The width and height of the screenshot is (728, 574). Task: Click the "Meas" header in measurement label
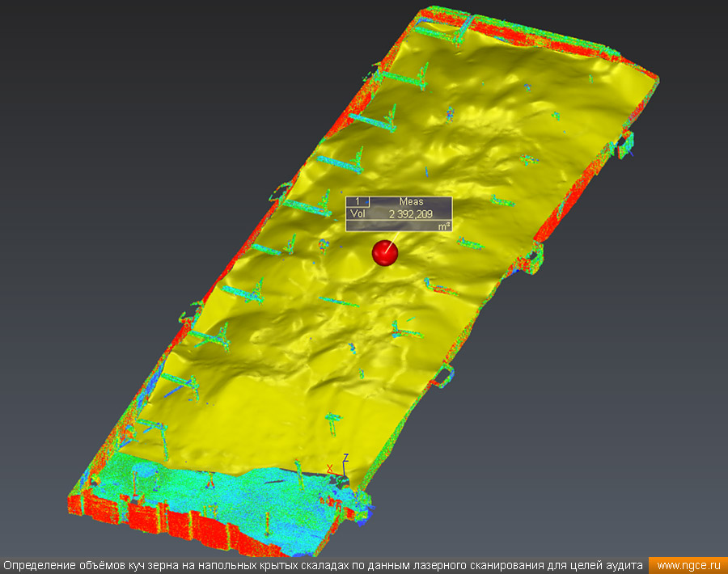[410, 201]
